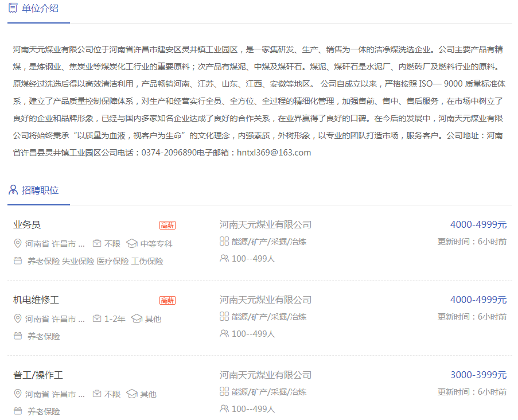The image size is (518, 420).
Task: Open company link in 业务员 row
Action: (266, 225)
